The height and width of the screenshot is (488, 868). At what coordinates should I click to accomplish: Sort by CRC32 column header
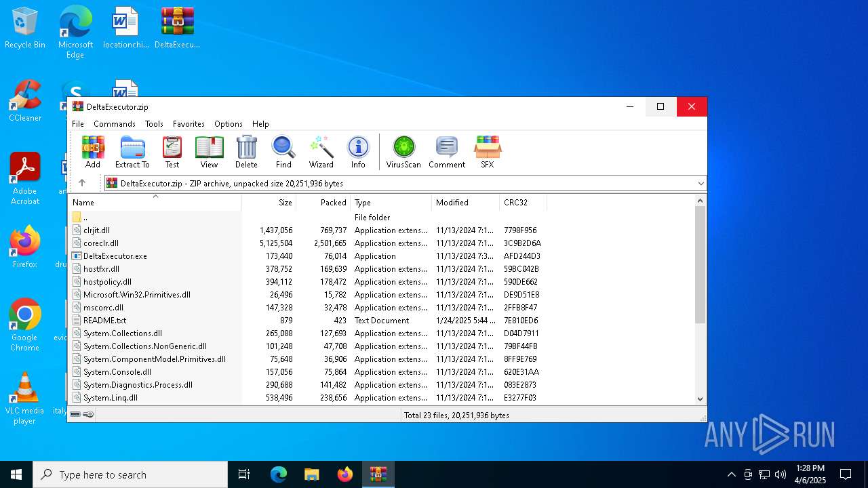pyautogui.click(x=524, y=202)
